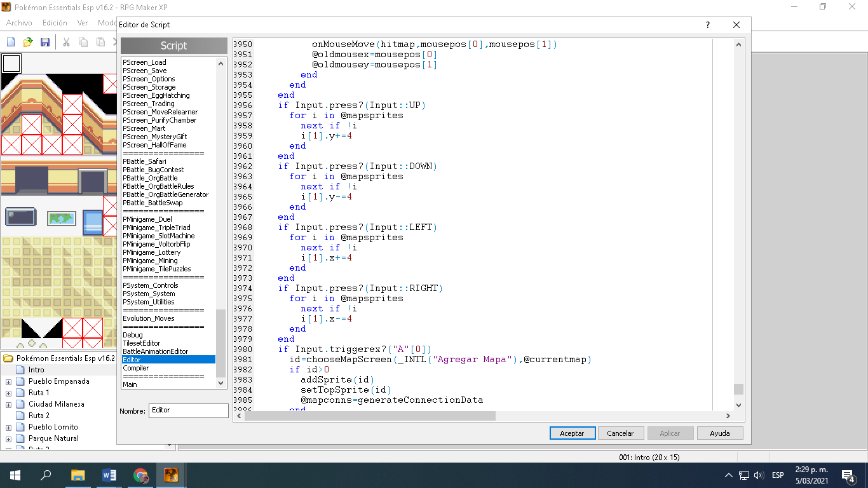
Task: Open Microsoft Word from the taskbar
Action: coord(109,475)
